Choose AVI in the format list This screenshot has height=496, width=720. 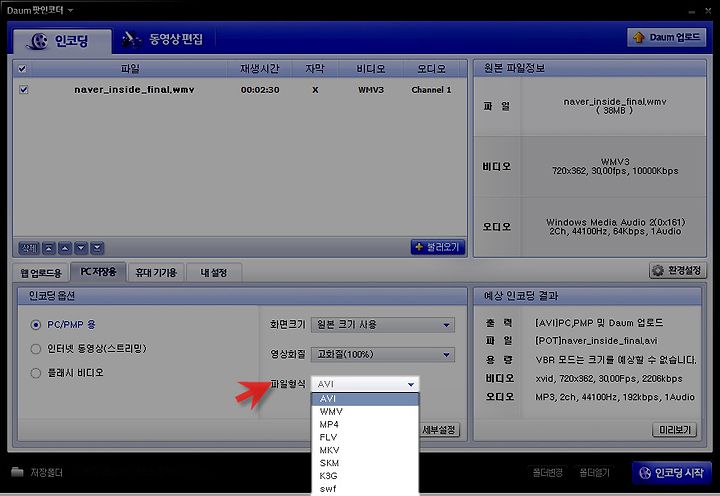pyautogui.click(x=365, y=399)
